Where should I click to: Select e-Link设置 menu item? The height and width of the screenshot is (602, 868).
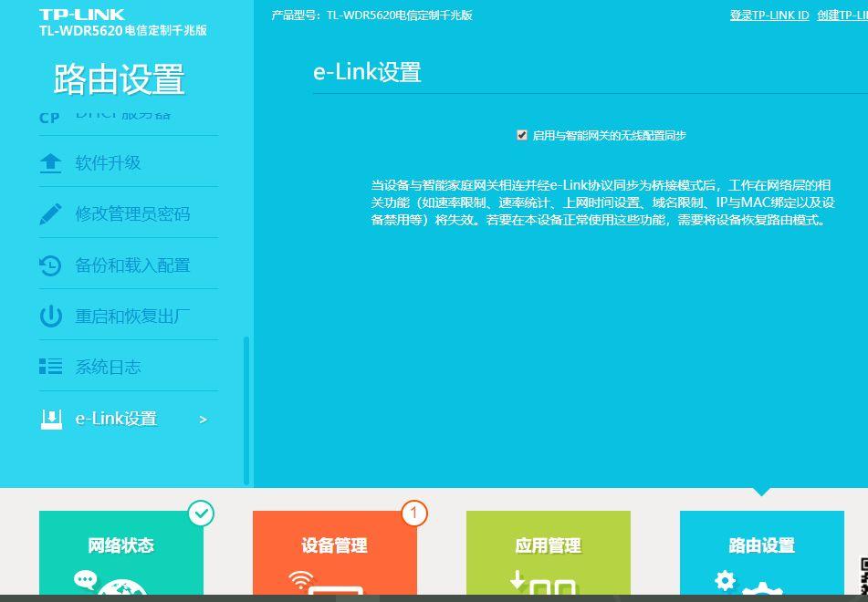129,419
